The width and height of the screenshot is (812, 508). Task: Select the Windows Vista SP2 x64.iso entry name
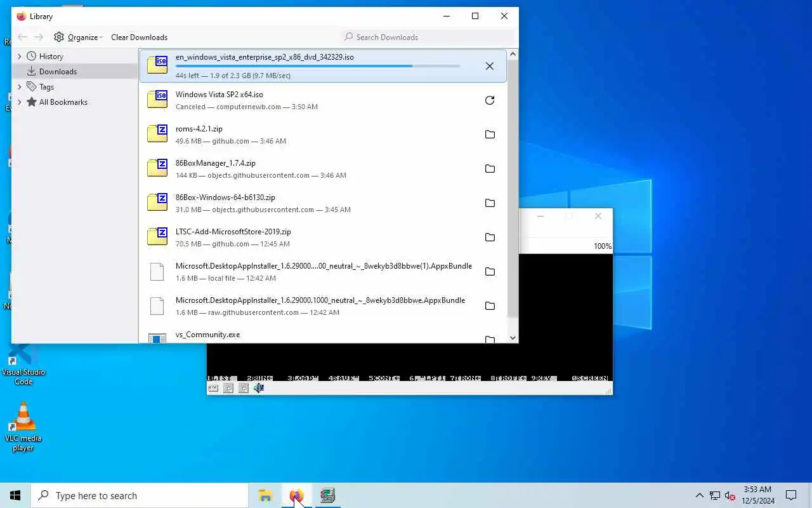tap(219, 95)
